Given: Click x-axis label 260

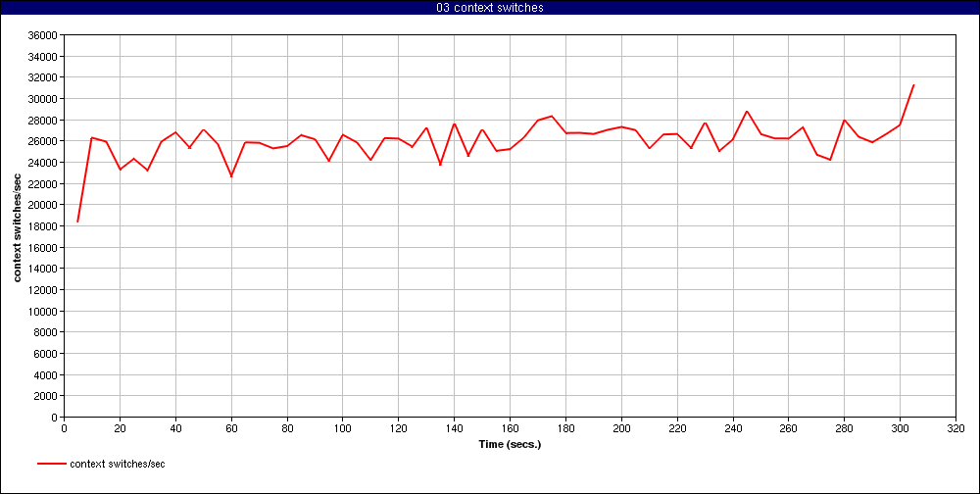Looking at the screenshot, I should [789, 429].
